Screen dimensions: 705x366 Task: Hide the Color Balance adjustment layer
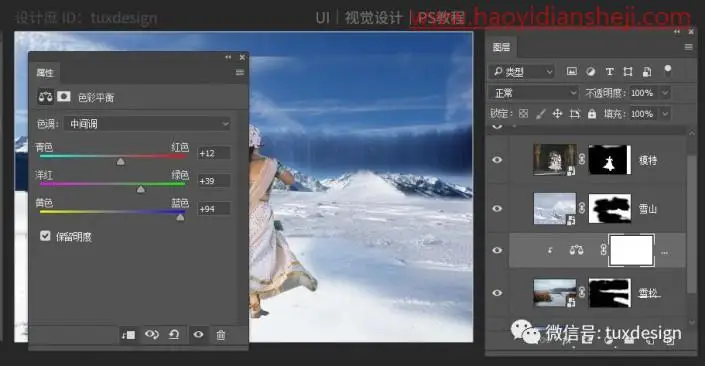click(x=497, y=250)
